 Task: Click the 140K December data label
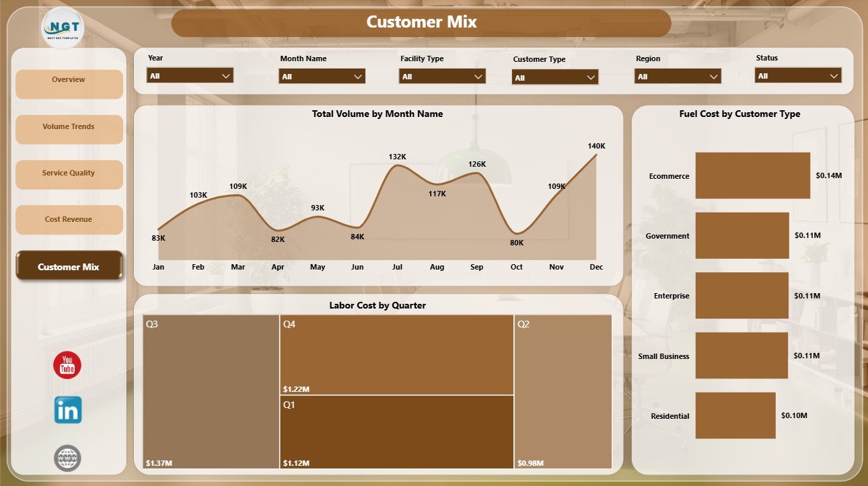tap(596, 145)
